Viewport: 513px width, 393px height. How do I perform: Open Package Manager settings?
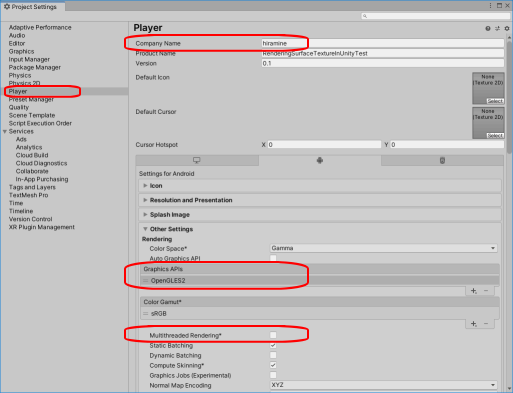point(35,67)
